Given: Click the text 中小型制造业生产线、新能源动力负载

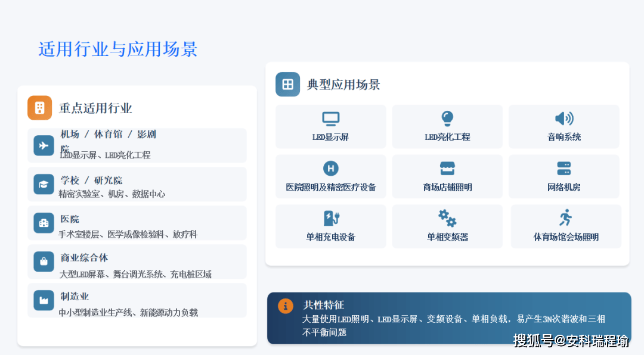Looking at the screenshot, I should pyautogui.click(x=128, y=313).
